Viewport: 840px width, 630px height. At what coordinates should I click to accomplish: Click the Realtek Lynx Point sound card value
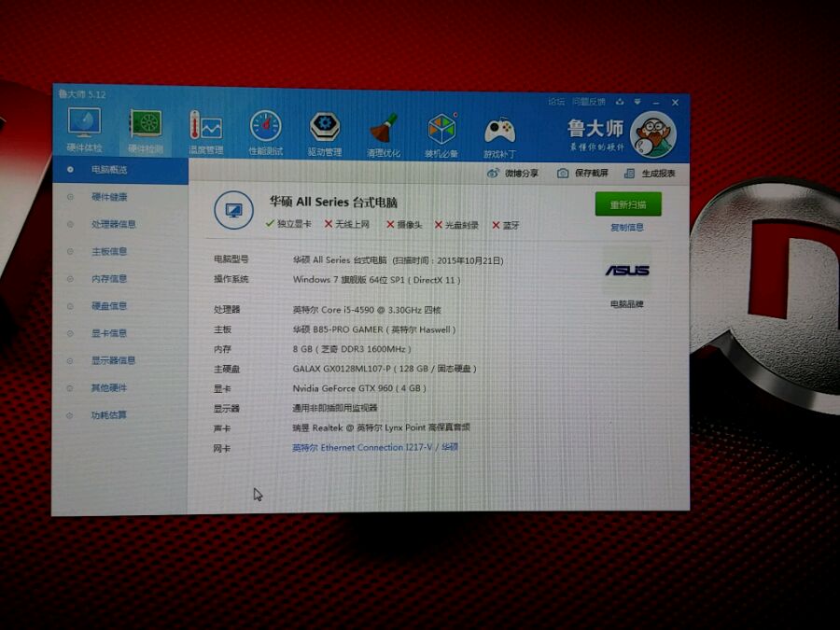382,427
